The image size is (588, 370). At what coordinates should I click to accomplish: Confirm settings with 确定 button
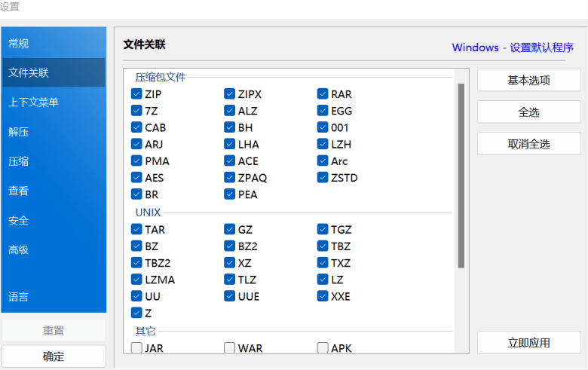(54, 356)
